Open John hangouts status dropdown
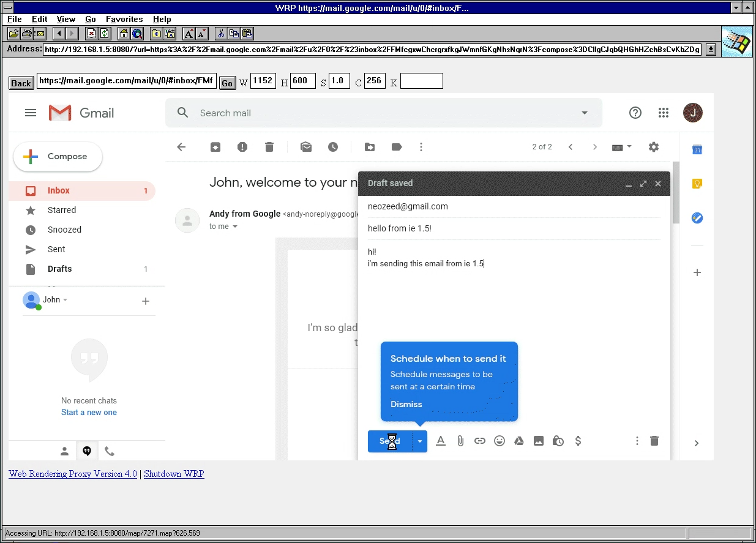Screen dimensions: 756x543 tap(65, 300)
